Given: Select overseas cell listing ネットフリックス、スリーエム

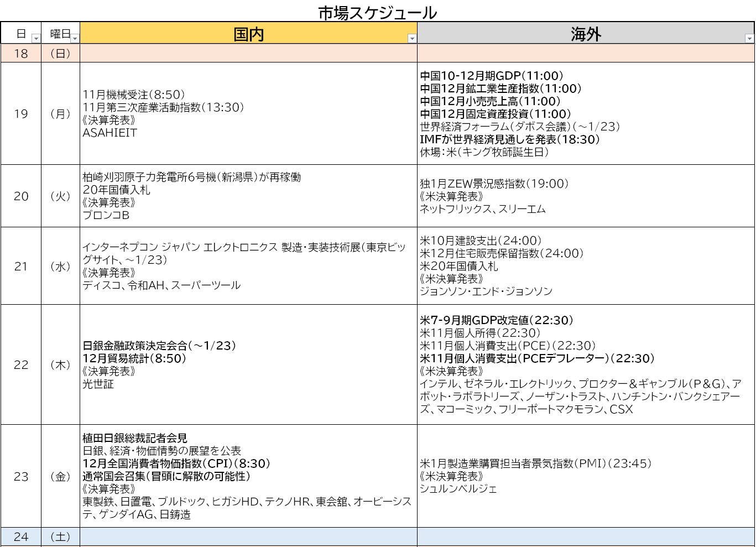Looking at the screenshot, I should [586, 196].
